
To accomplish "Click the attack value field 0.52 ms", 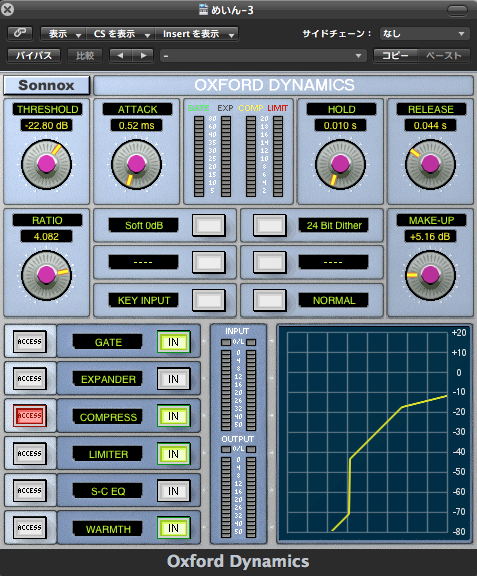I will (x=136, y=126).
